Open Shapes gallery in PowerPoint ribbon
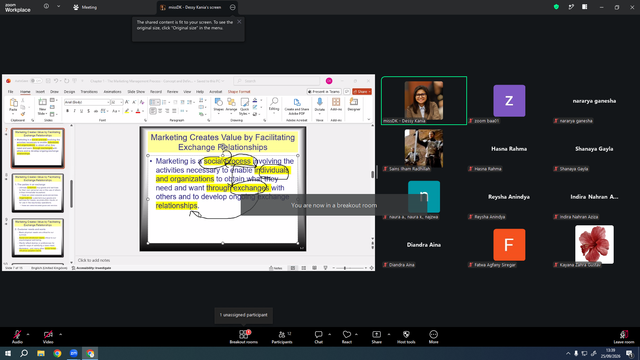 click(219, 106)
